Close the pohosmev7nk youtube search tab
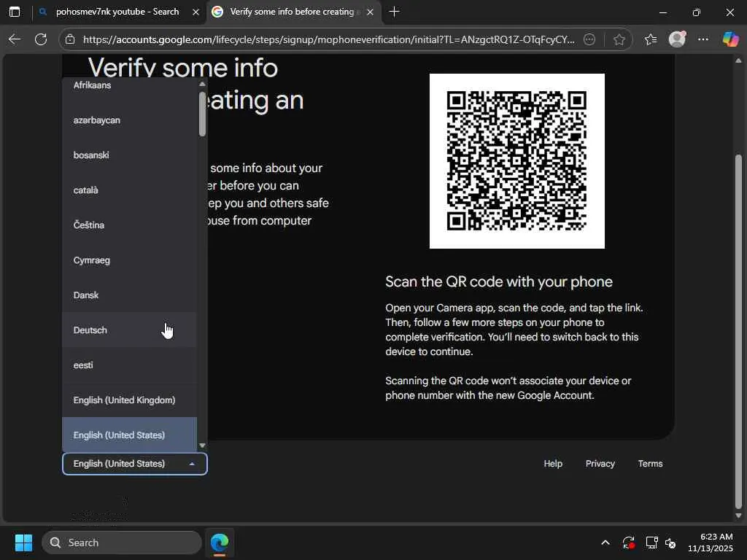The width and height of the screenshot is (747, 560). pos(196,12)
